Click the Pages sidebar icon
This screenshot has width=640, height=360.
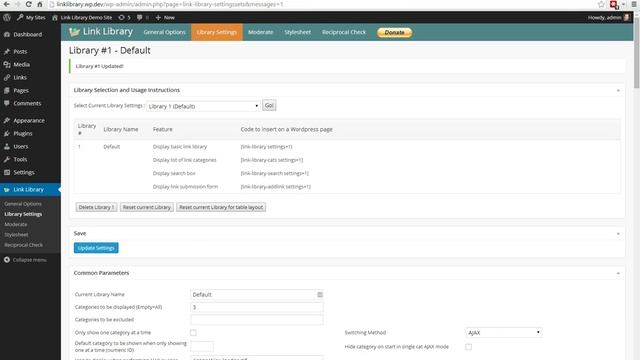pos(7,91)
